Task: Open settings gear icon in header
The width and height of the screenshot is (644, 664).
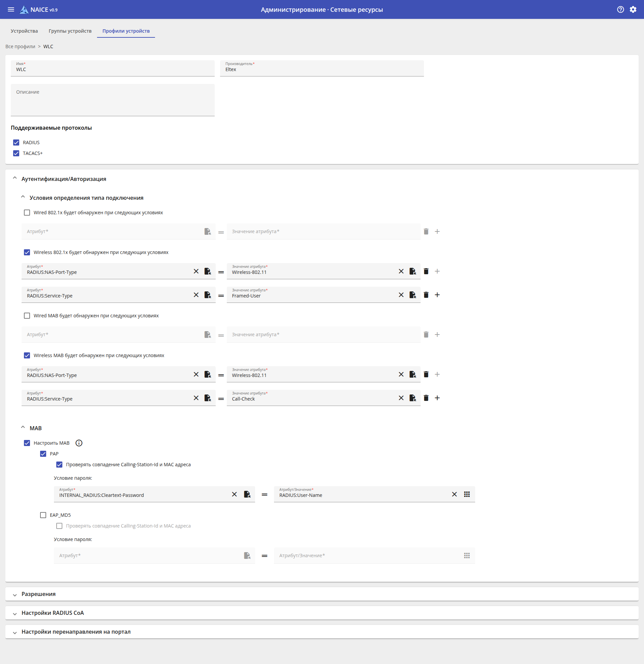Action: pos(633,9)
